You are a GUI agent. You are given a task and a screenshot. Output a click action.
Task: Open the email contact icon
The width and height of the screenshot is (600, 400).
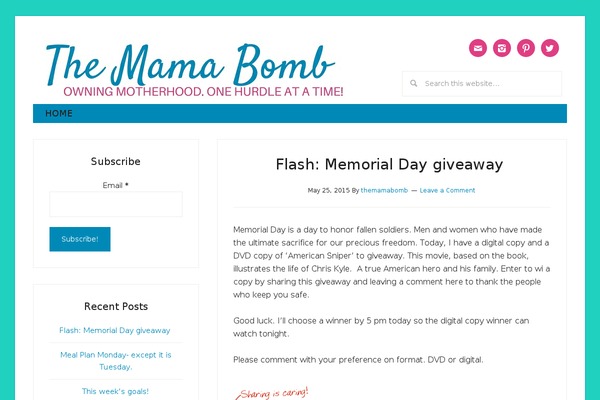[x=478, y=48]
